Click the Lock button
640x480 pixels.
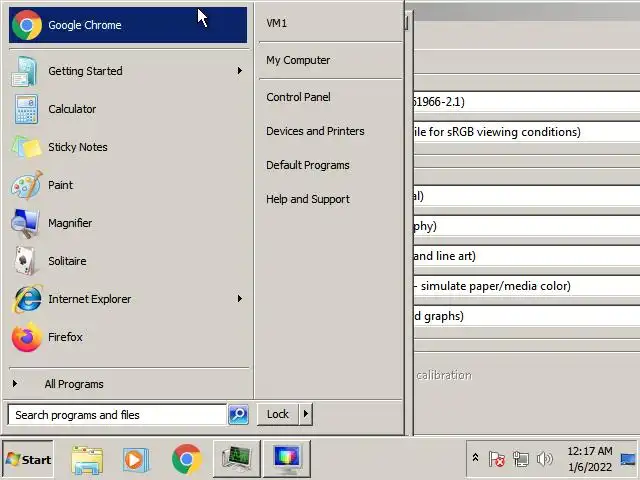(278, 414)
